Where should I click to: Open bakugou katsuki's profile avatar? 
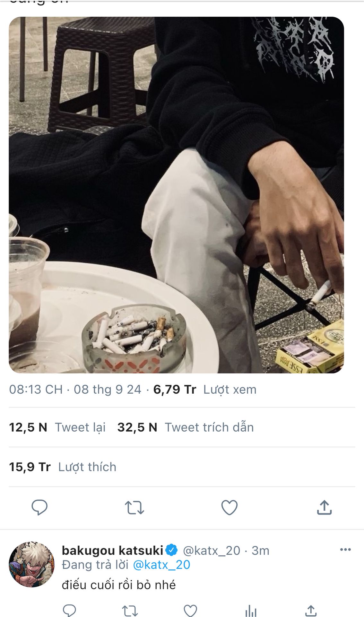tap(31, 564)
